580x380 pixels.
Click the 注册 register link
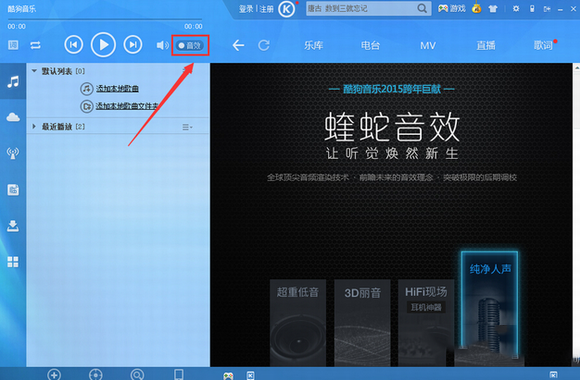click(x=266, y=9)
